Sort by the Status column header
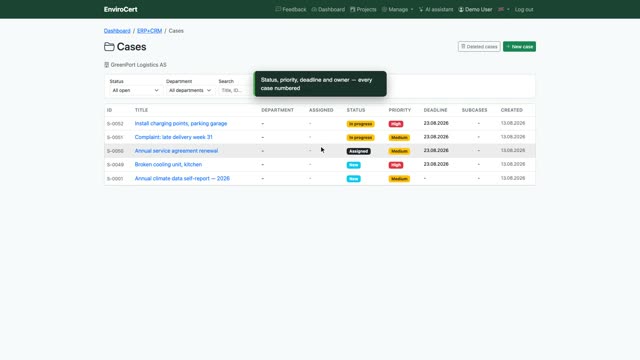The width and height of the screenshot is (640, 360). tap(356, 110)
